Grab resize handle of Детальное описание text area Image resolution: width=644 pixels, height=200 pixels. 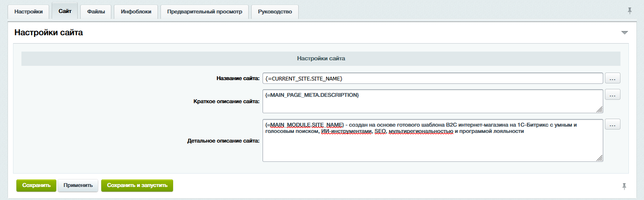pos(599,158)
